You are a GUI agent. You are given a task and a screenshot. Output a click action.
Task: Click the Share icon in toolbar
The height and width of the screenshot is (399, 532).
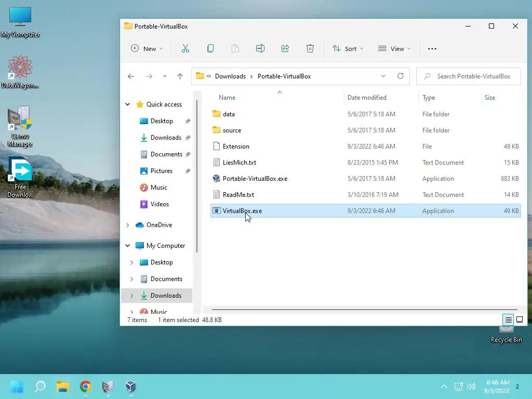[x=285, y=48]
